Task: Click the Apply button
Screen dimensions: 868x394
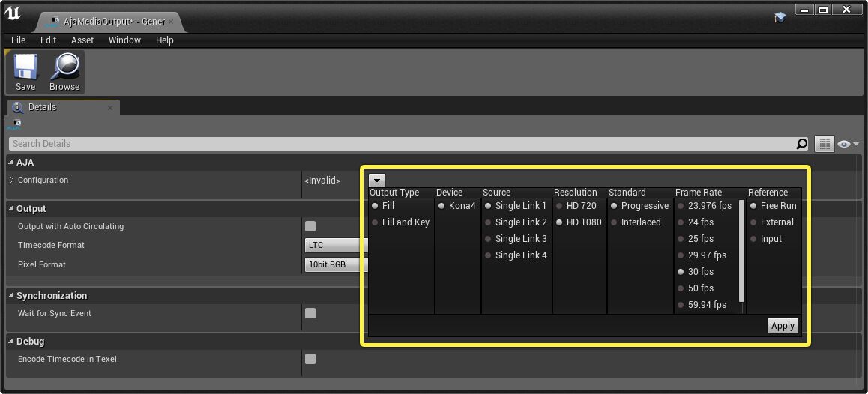Action: tap(783, 326)
